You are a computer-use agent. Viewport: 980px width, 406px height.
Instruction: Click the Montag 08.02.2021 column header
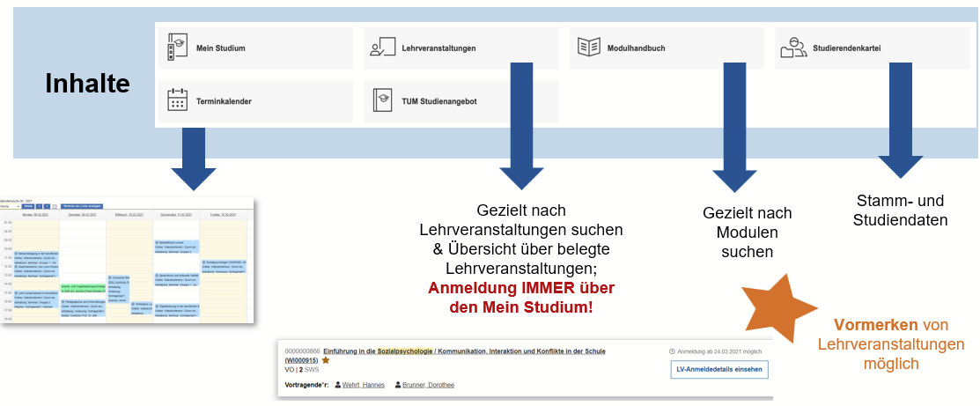(35, 214)
